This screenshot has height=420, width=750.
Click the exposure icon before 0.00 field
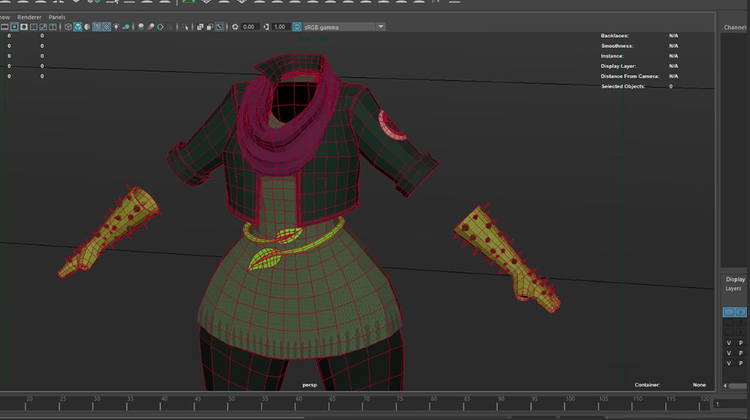pos(234,27)
